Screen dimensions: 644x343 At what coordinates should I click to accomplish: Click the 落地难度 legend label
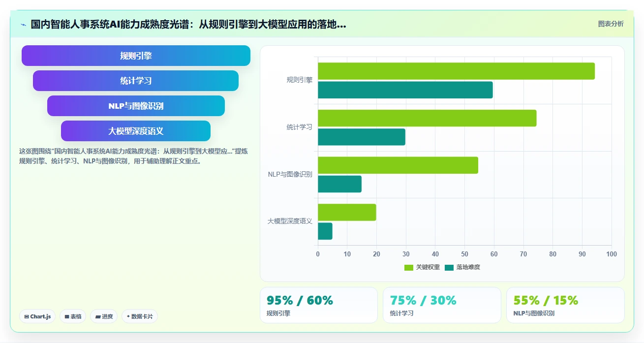468,267
